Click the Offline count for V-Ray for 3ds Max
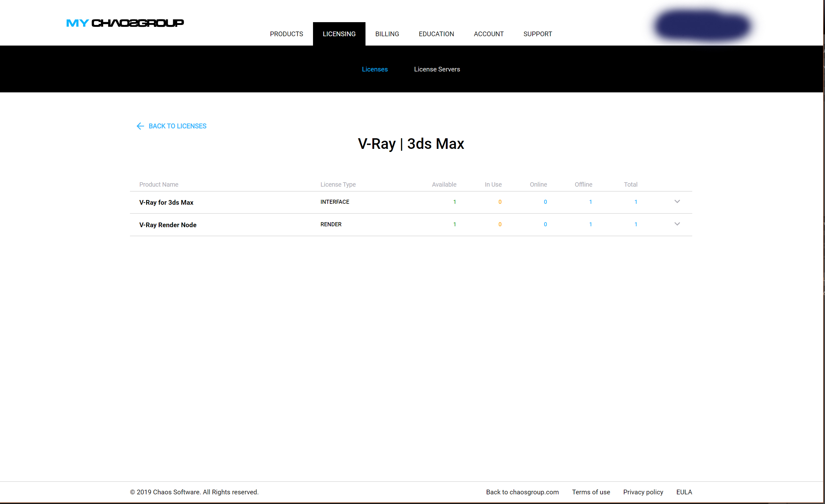Viewport: 825px width, 504px height. coord(590,202)
